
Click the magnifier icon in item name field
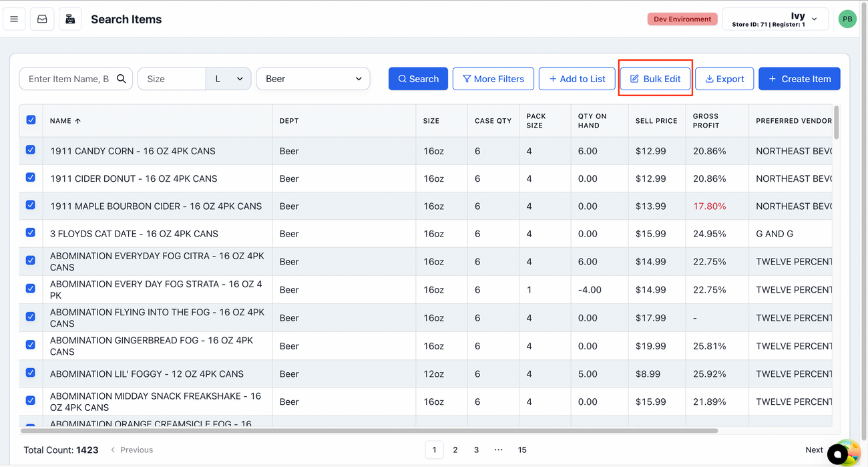(x=121, y=79)
